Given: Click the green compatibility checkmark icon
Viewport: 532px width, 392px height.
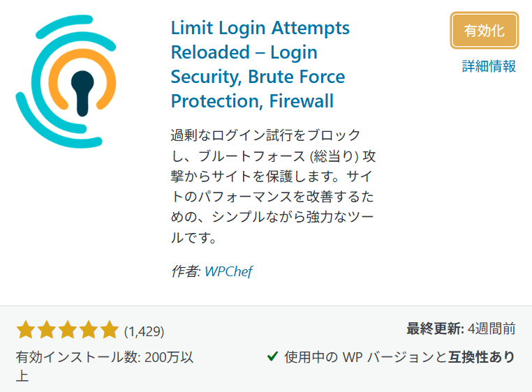Looking at the screenshot, I should click(x=272, y=356).
